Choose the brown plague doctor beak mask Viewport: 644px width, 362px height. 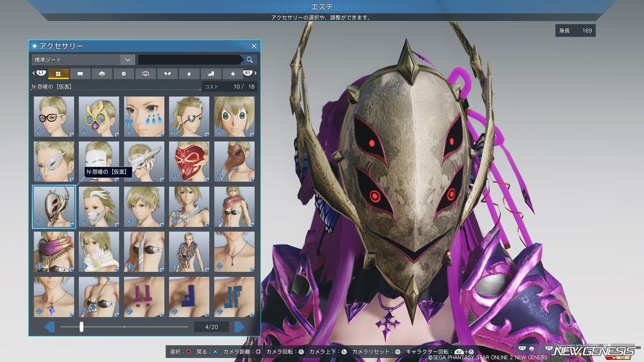(234, 161)
